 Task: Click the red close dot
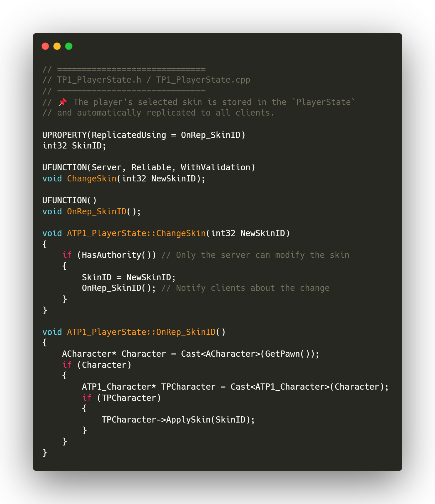click(45, 46)
